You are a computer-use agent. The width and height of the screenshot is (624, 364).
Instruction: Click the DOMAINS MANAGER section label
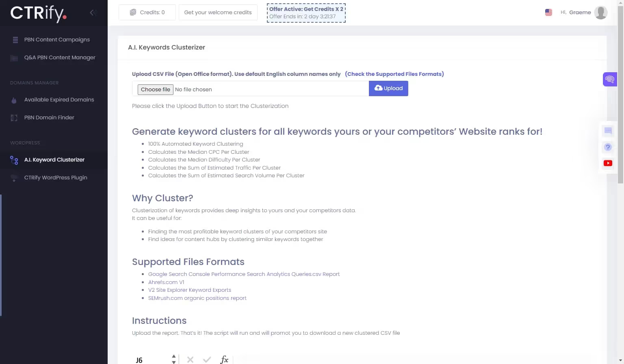point(35,83)
